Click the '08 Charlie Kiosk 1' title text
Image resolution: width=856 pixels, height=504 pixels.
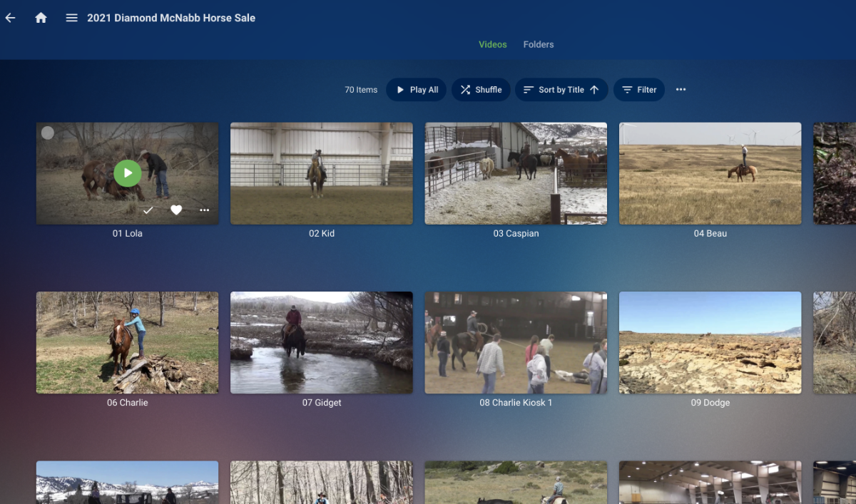516,403
